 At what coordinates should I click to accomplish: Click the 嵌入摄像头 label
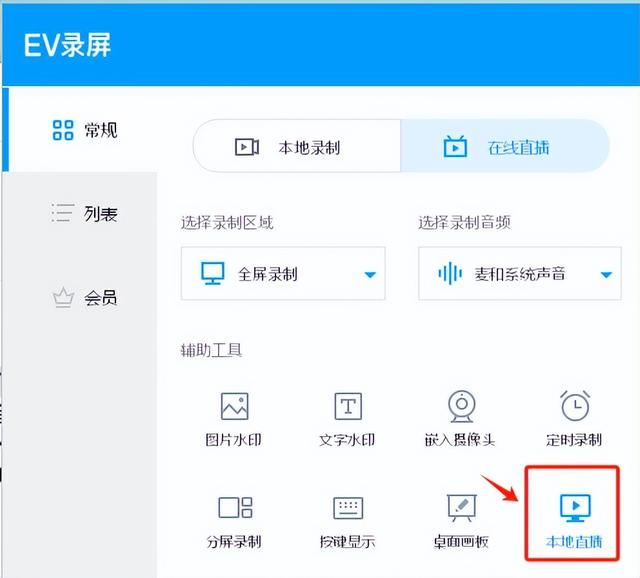pos(460,440)
